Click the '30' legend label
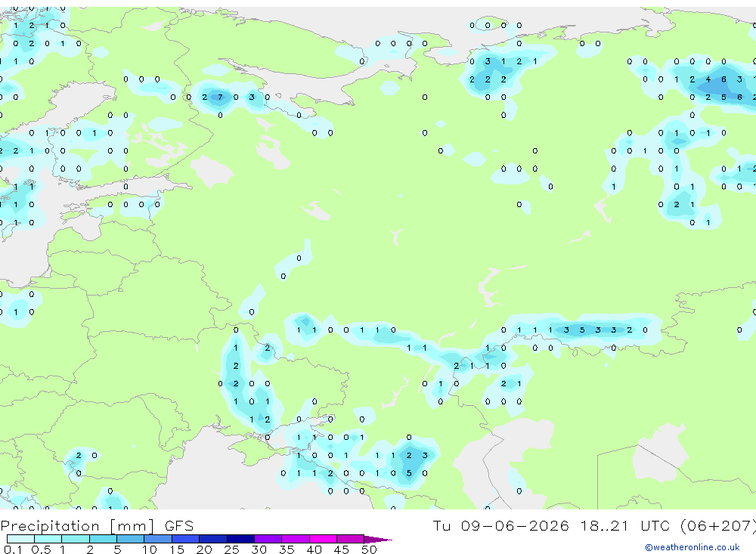 pyautogui.click(x=259, y=549)
